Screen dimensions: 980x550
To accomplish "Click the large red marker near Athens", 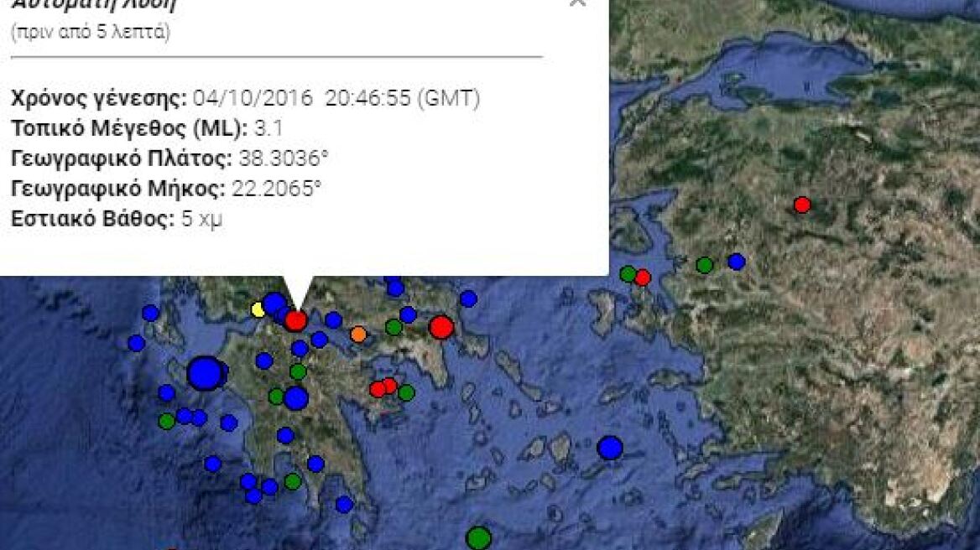I will pyautogui.click(x=441, y=329).
